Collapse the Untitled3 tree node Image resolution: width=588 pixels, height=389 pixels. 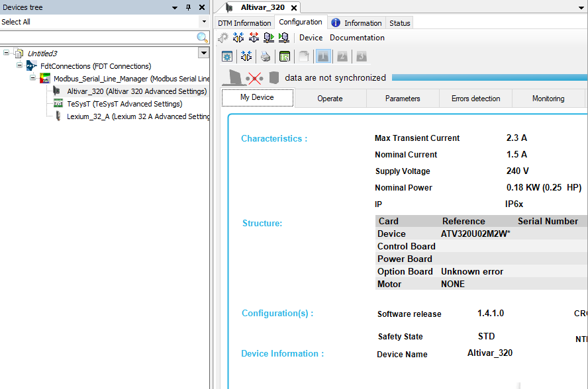click(7, 54)
